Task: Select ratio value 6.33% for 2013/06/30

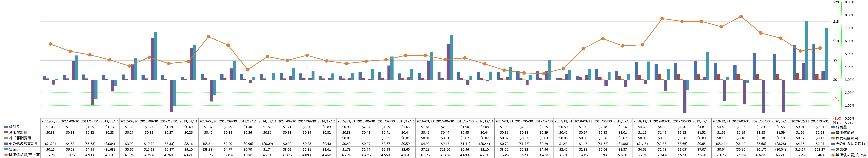Action: (x=208, y=155)
